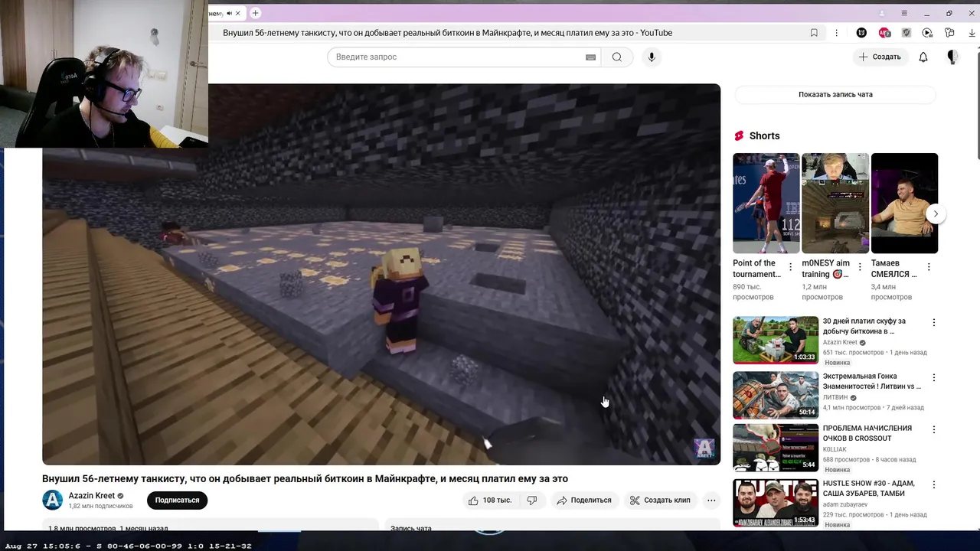Open options for 30 дней платил скуфу video
The image size is (980, 551).
(934, 323)
